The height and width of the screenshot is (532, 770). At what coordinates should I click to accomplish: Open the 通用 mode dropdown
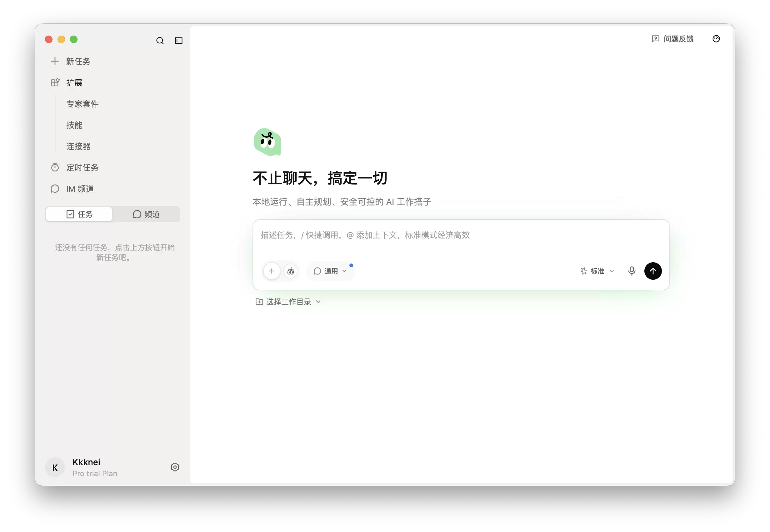pos(330,271)
